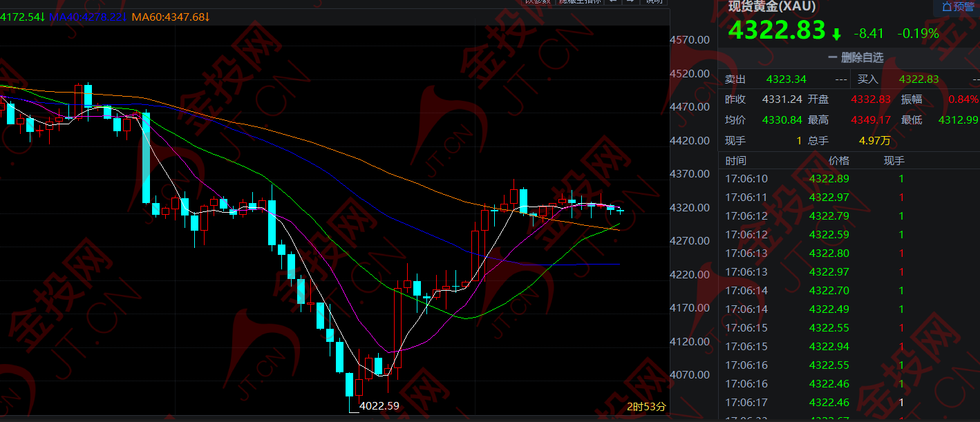Select the trade row priced 4322.49
980x422 pixels.
click(849, 309)
